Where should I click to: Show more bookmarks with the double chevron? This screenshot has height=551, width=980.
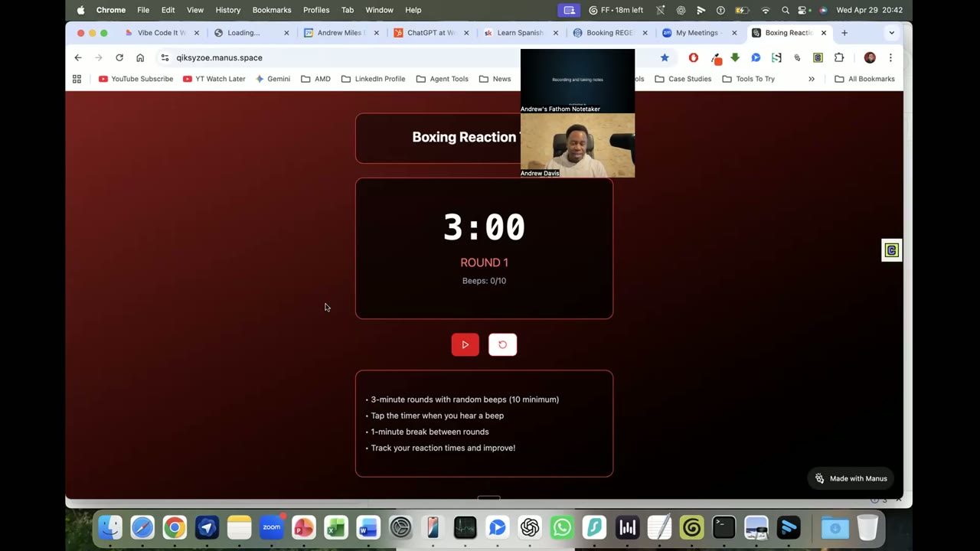[812, 79]
